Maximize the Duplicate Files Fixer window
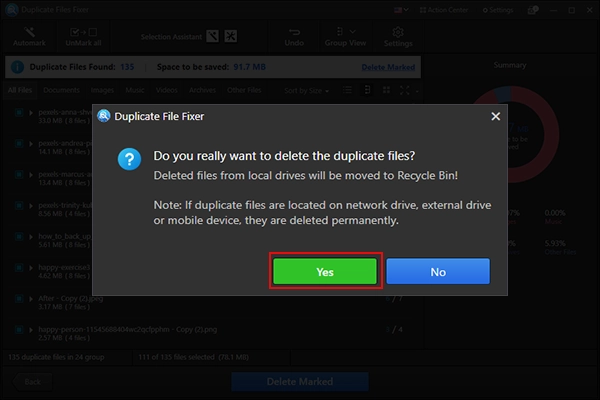This screenshot has width=600, height=400. (571, 10)
